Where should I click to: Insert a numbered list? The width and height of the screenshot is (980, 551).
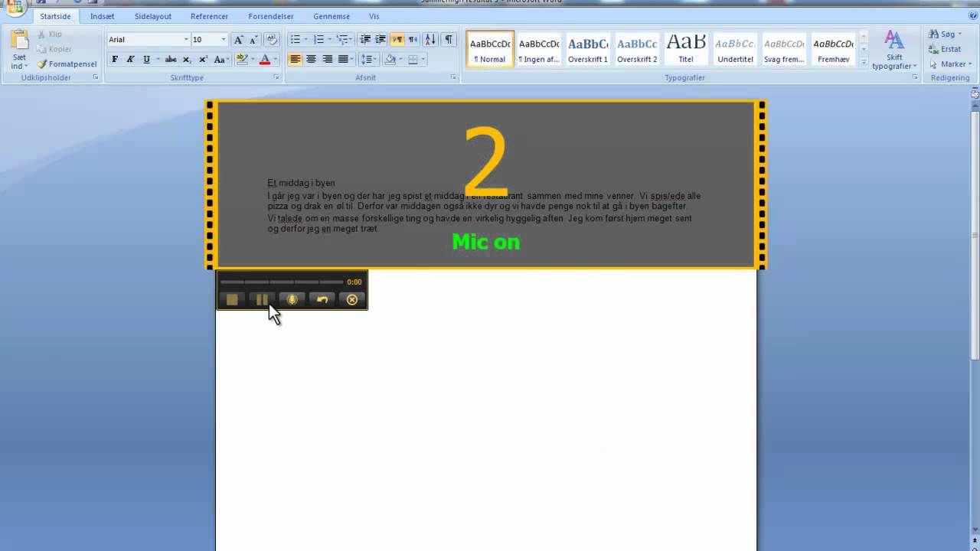[x=318, y=39]
